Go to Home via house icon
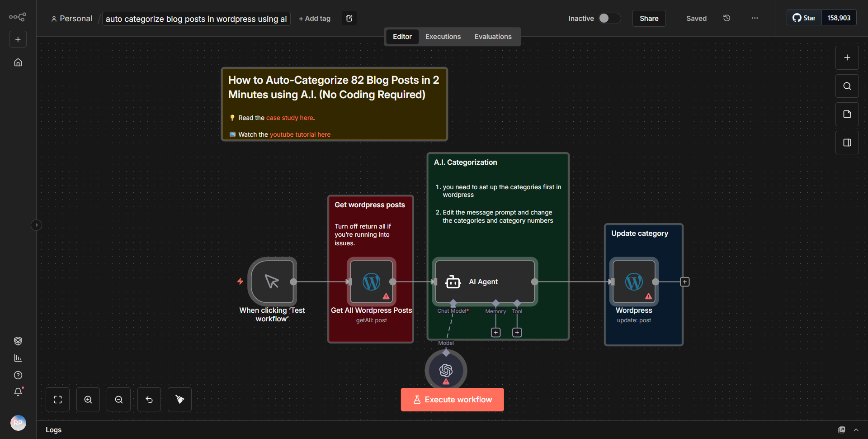The image size is (868, 439). coord(18,62)
